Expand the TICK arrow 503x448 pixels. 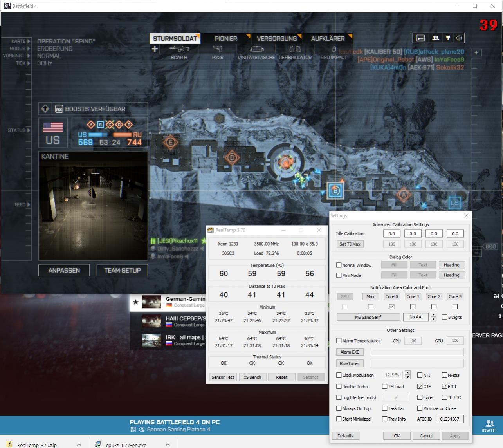click(29, 63)
